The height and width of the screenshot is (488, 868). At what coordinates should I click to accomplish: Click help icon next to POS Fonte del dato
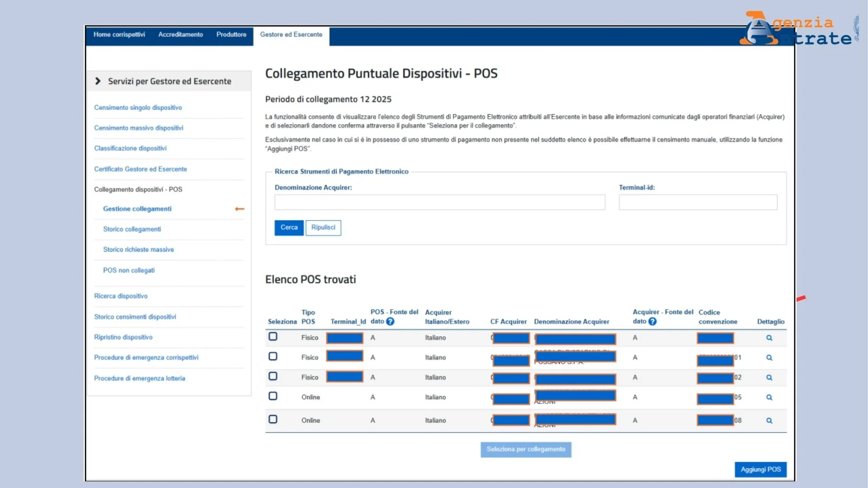pos(390,322)
